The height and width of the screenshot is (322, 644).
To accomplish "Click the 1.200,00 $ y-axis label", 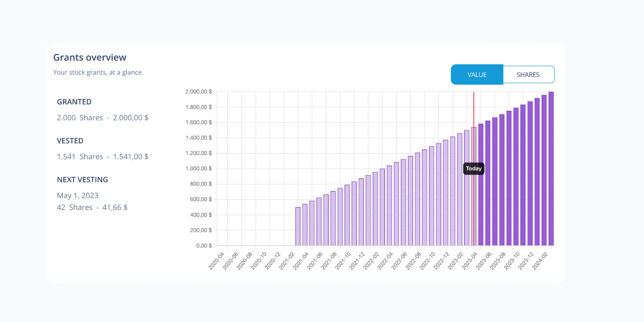I will click(x=198, y=153).
